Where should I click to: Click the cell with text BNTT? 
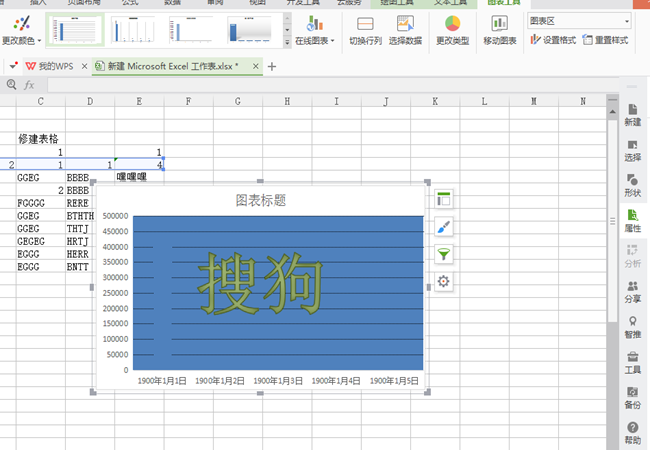(79, 267)
